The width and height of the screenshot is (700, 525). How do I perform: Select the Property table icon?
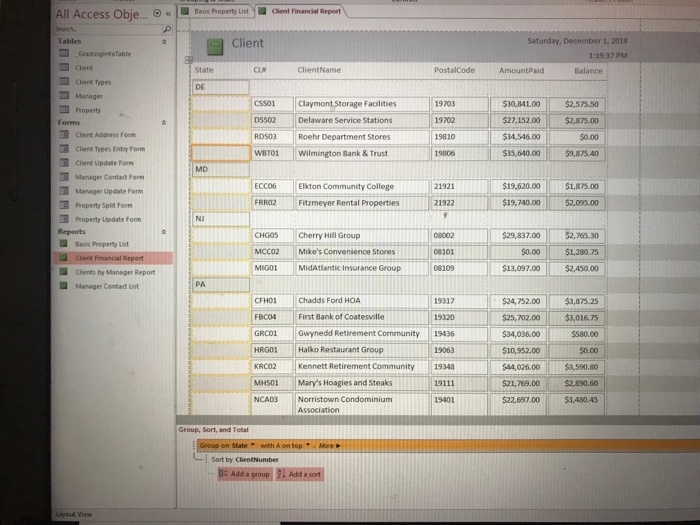pos(64,110)
